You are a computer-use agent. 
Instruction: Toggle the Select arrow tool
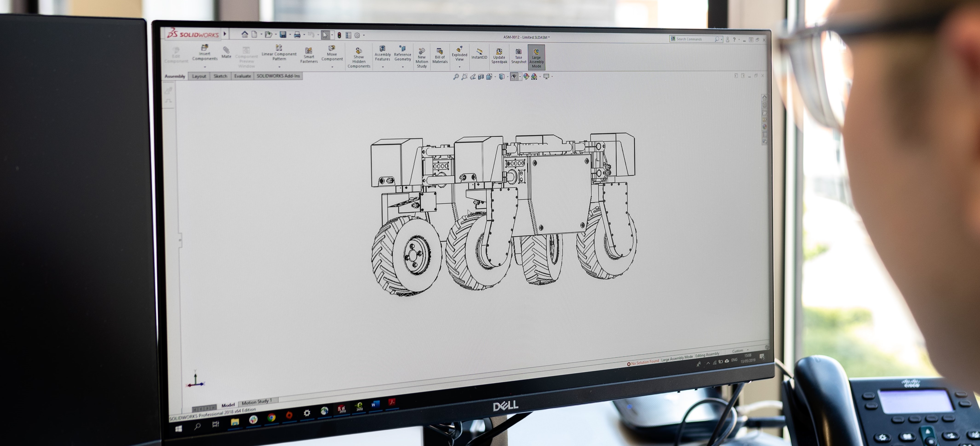tap(325, 35)
